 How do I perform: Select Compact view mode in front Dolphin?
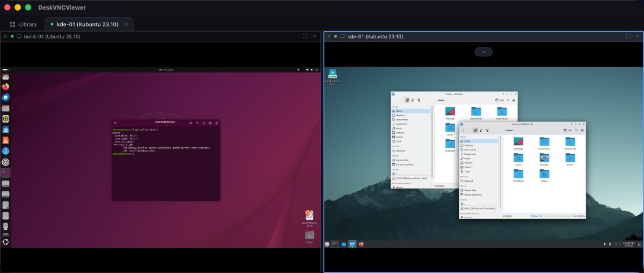(x=481, y=130)
